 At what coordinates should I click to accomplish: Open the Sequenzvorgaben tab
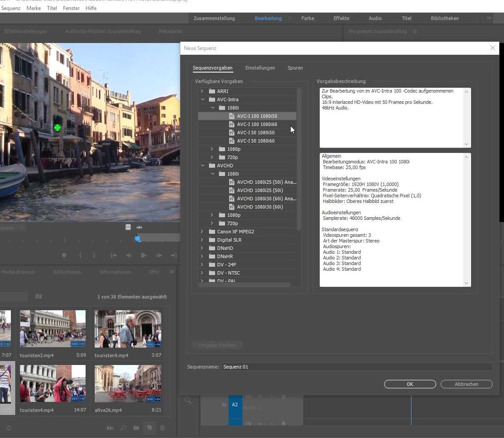coord(212,68)
